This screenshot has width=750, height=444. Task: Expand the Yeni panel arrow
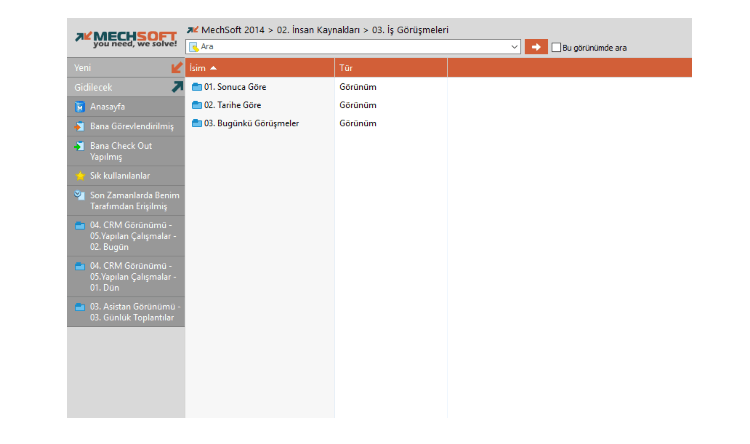[177, 68]
